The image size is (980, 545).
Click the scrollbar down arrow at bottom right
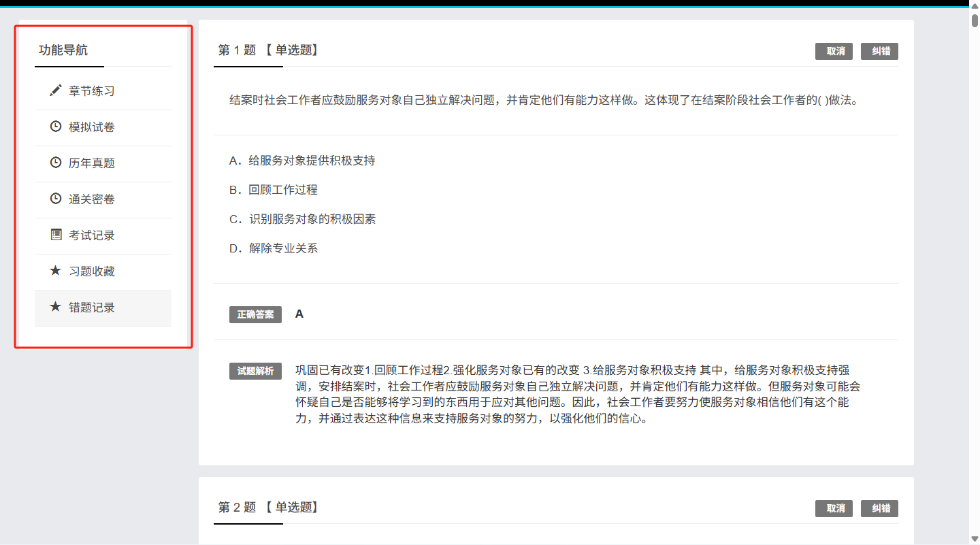click(975, 540)
